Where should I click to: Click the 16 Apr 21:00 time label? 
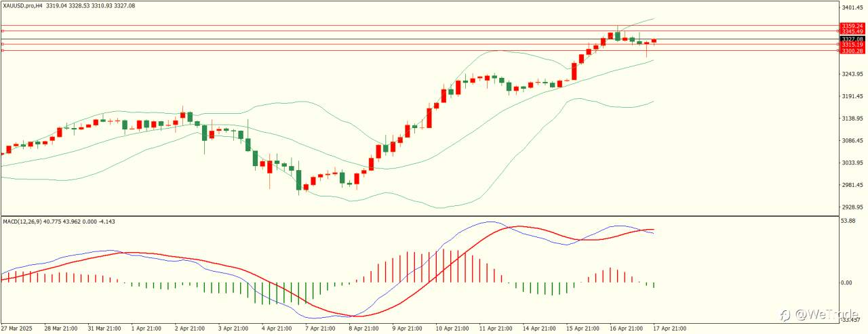click(625, 329)
